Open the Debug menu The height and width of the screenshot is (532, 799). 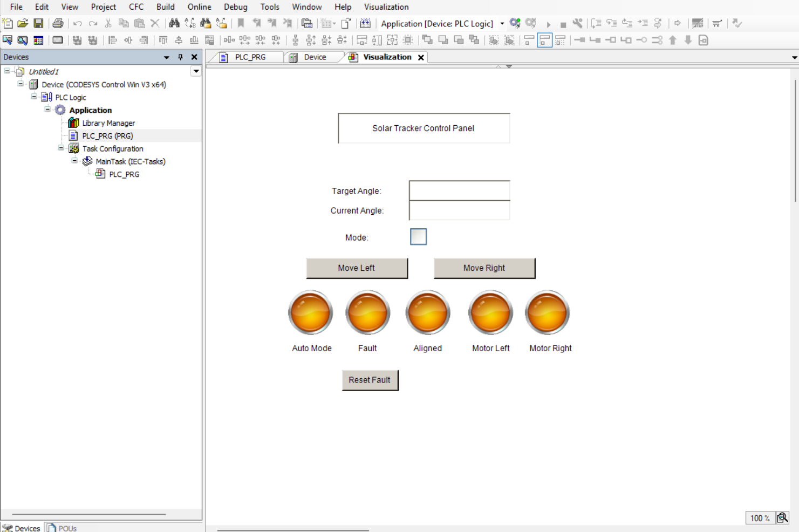pyautogui.click(x=235, y=7)
